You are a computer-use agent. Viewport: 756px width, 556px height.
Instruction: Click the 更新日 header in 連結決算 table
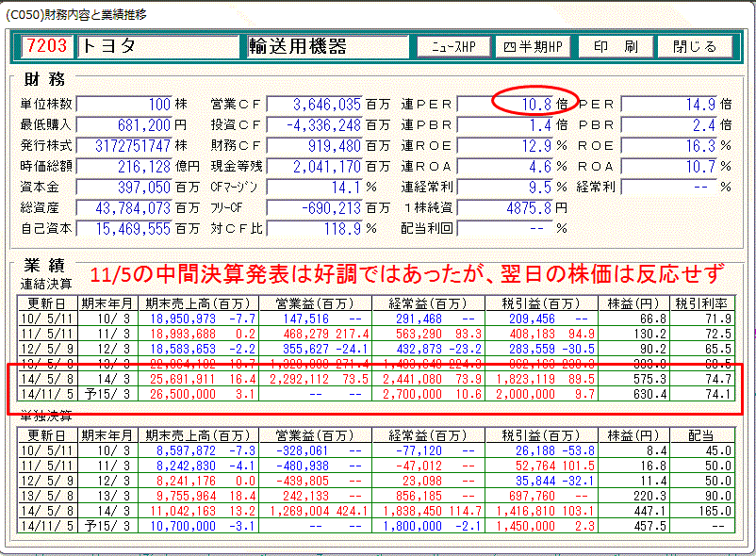[x=47, y=303]
